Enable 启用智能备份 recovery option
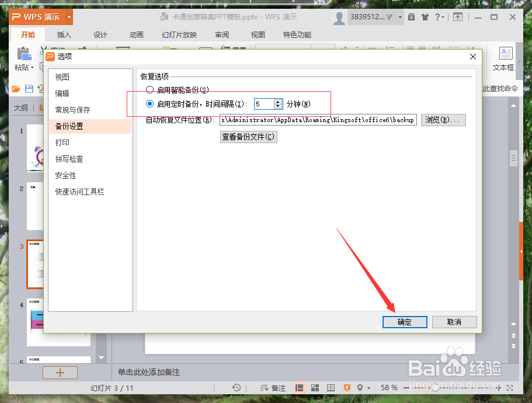This screenshot has height=403, width=532. pyautogui.click(x=150, y=89)
